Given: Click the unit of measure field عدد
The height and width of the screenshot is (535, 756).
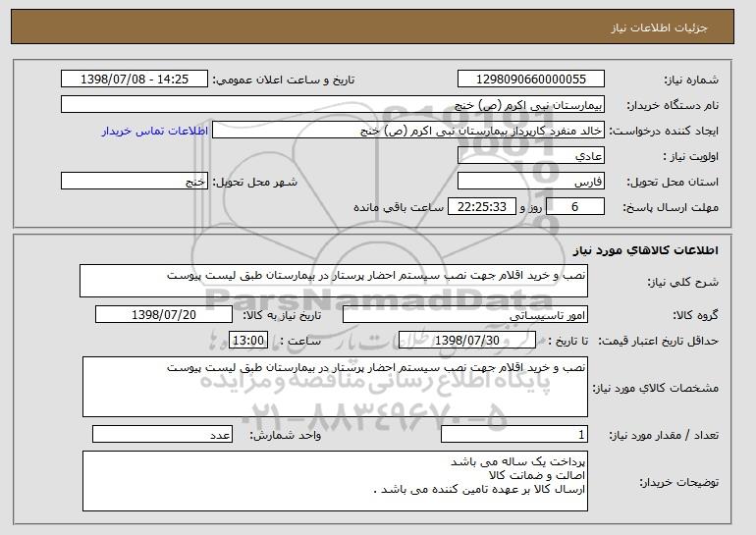Looking at the screenshot, I should (162, 434).
